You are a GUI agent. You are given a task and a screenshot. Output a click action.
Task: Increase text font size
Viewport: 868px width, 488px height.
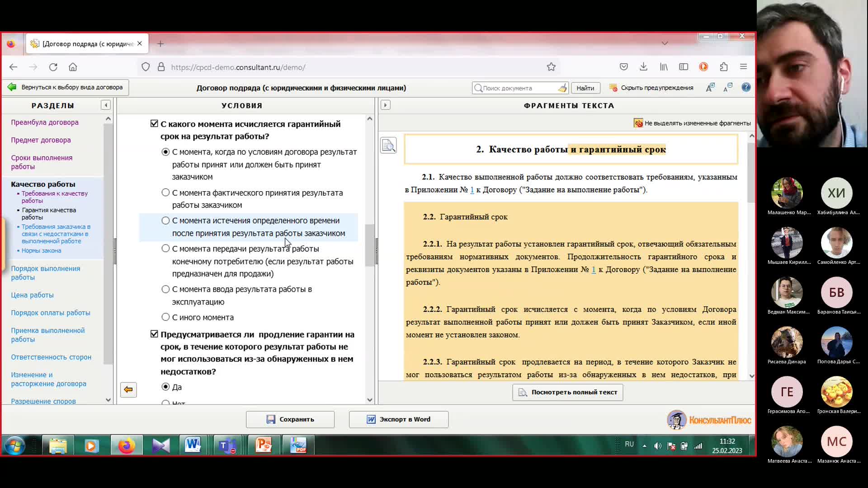tap(710, 88)
